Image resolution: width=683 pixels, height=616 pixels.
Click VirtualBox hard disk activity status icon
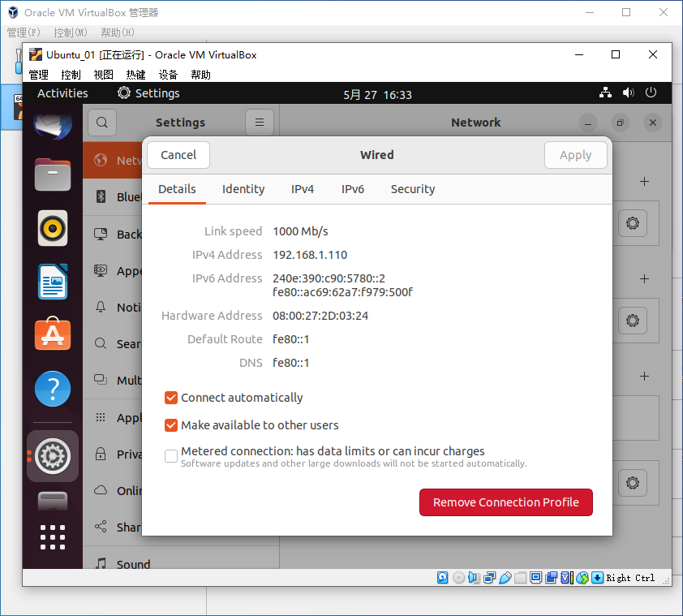443,578
